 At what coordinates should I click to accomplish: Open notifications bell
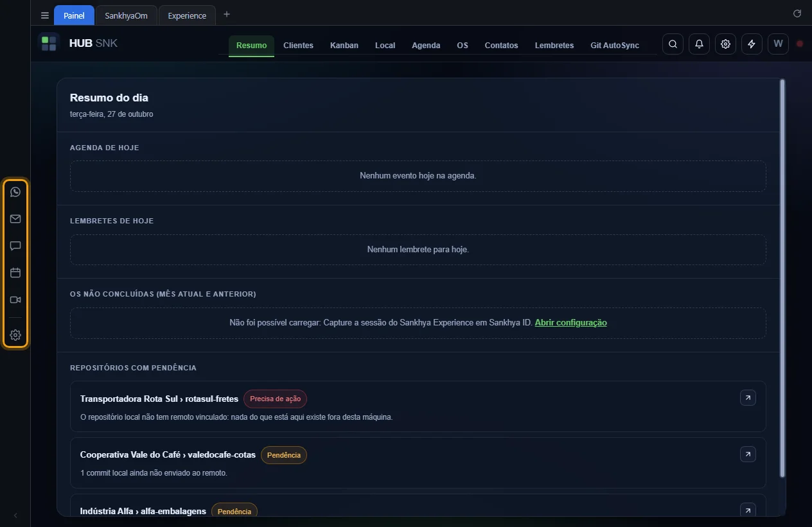coord(699,44)
